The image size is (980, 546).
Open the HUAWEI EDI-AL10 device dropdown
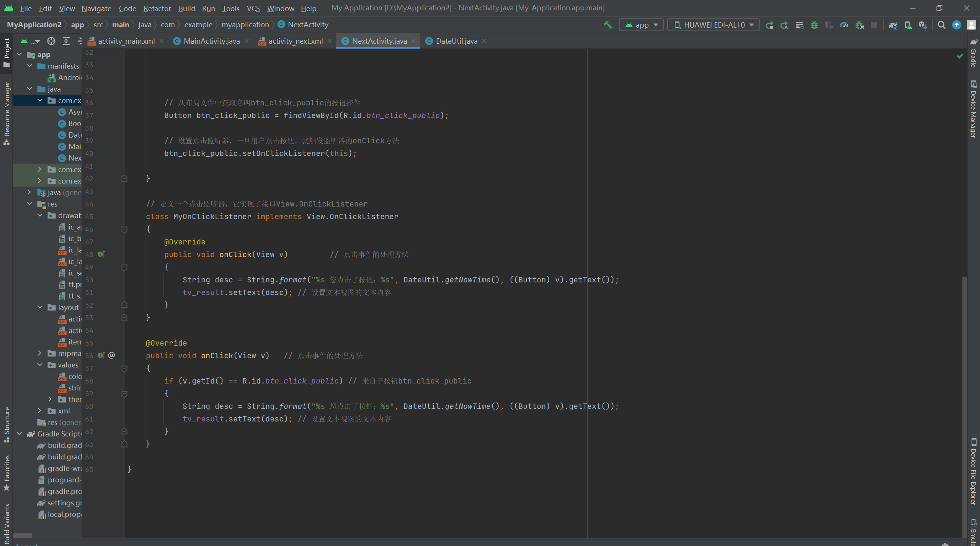tap(714, 25)
